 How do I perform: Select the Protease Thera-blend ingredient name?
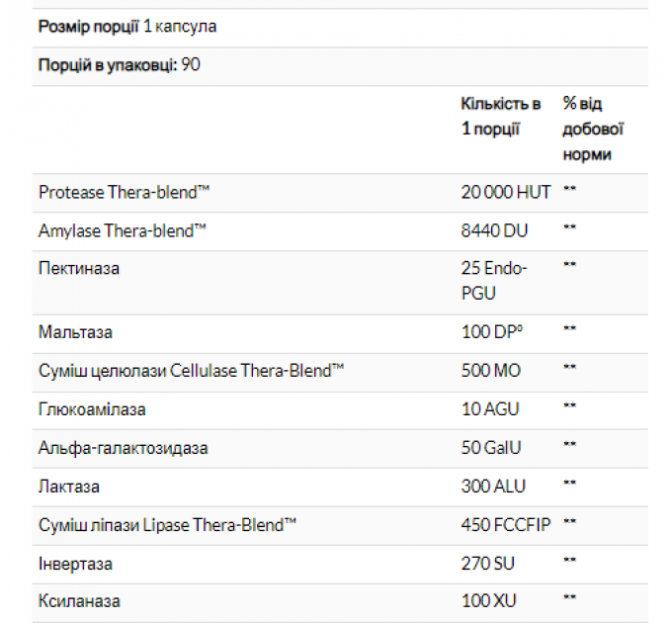(x=124, y=192)
